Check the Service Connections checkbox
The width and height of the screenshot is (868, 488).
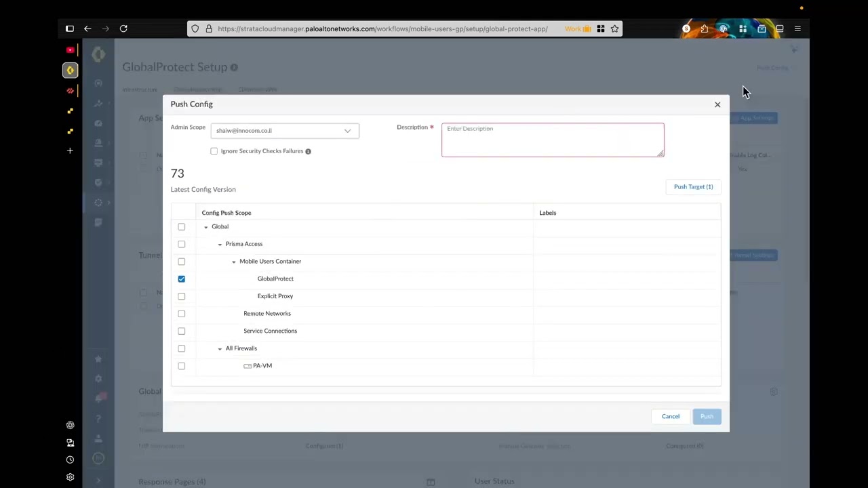(181, 331)
